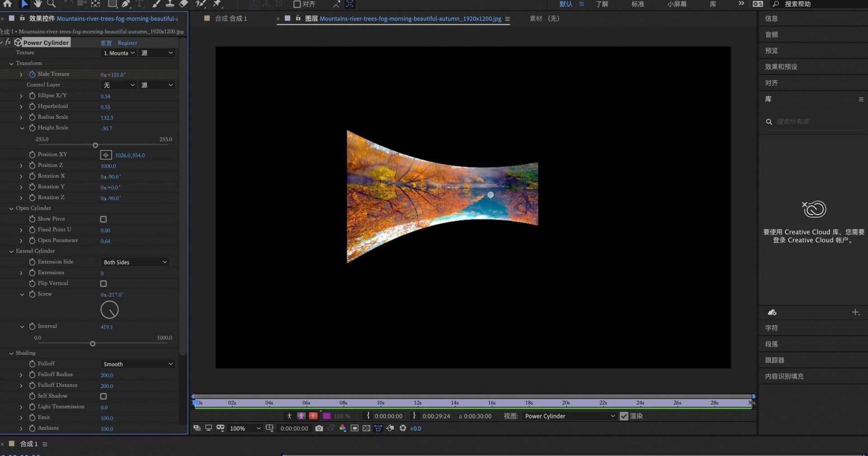Check the Self Shadow checkbox
Viewport: 868px width, 456px height.
[x=104, y=396]
